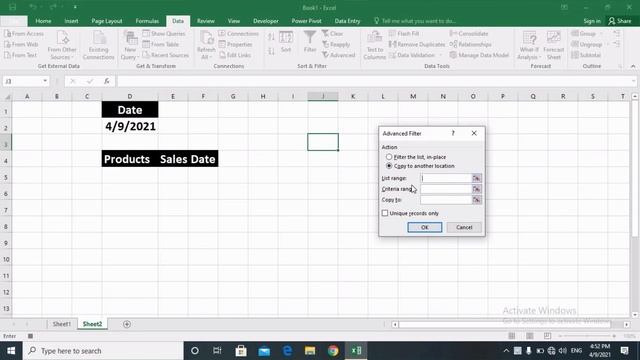Open Chrome from the taskbar
This screenshot has width=640, height=360.
[333, 351]
